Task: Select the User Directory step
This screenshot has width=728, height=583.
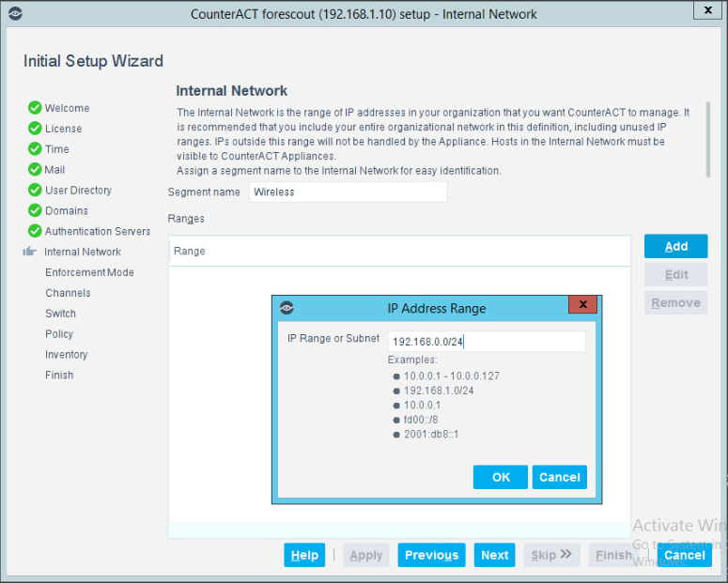Action: click(79, 191)
